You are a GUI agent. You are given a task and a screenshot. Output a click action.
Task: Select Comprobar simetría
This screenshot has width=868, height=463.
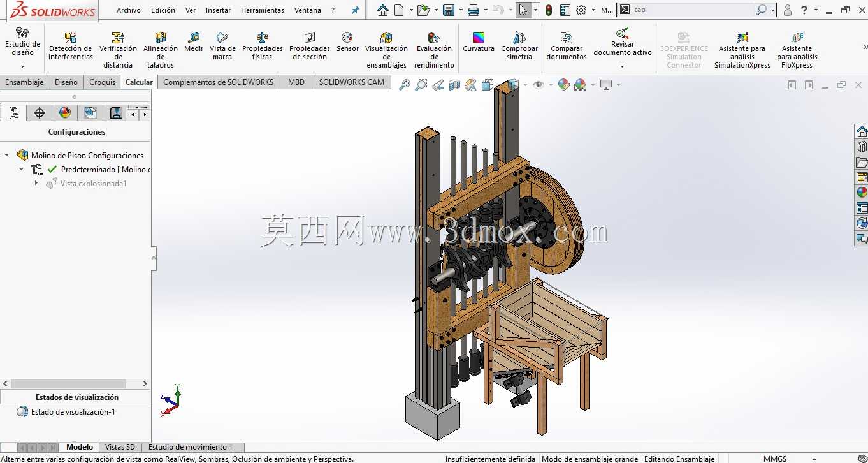tap(519, 47)
